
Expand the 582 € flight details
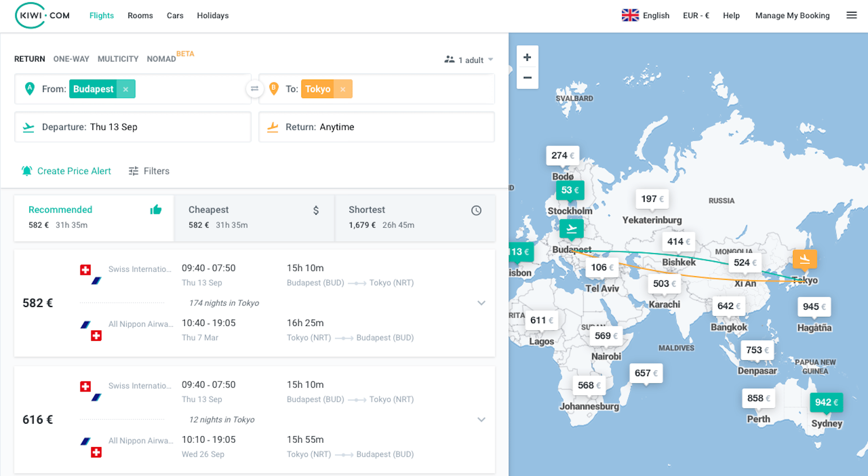[x=481, y=303]
